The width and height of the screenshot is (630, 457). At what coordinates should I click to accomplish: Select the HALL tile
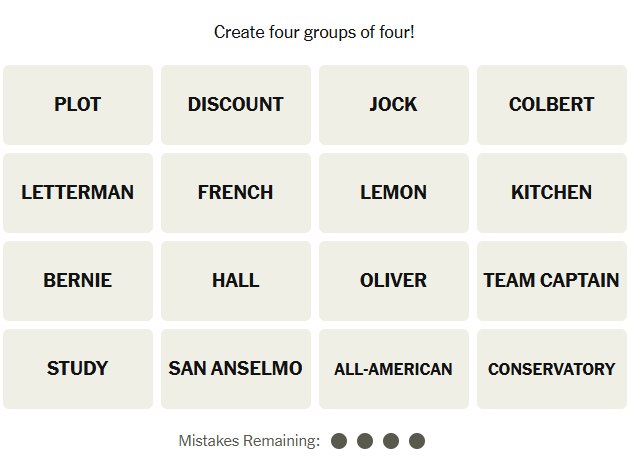click(236, 281)
